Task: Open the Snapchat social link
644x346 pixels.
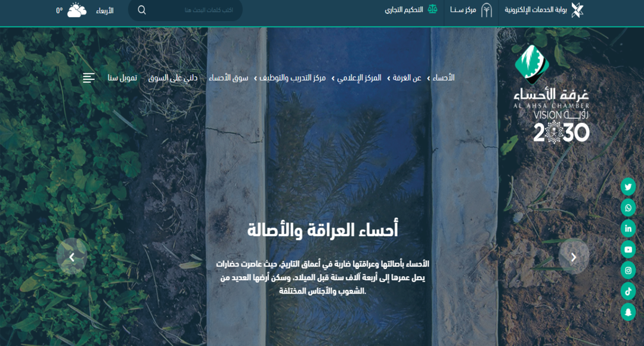Action: tap(628, 313)
